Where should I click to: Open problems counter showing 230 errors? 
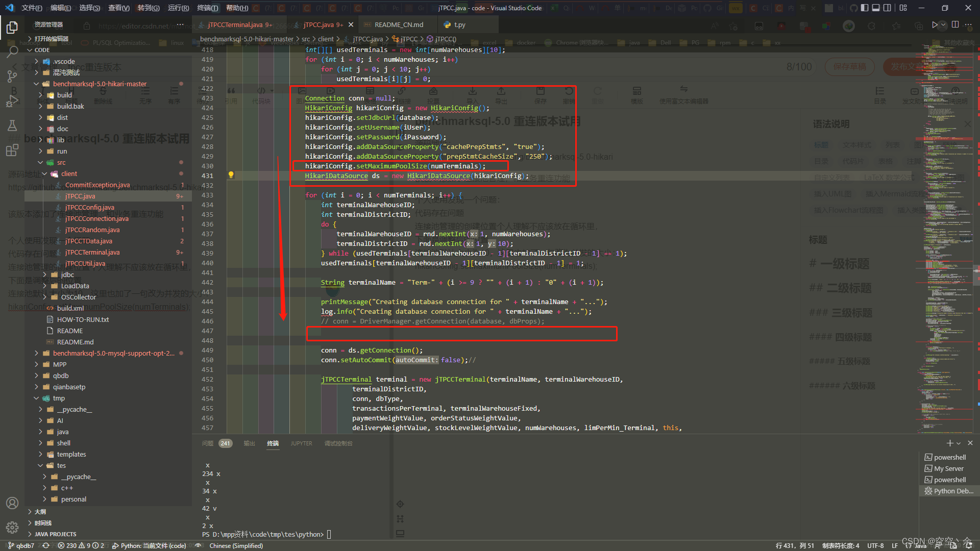click(81, 545)
